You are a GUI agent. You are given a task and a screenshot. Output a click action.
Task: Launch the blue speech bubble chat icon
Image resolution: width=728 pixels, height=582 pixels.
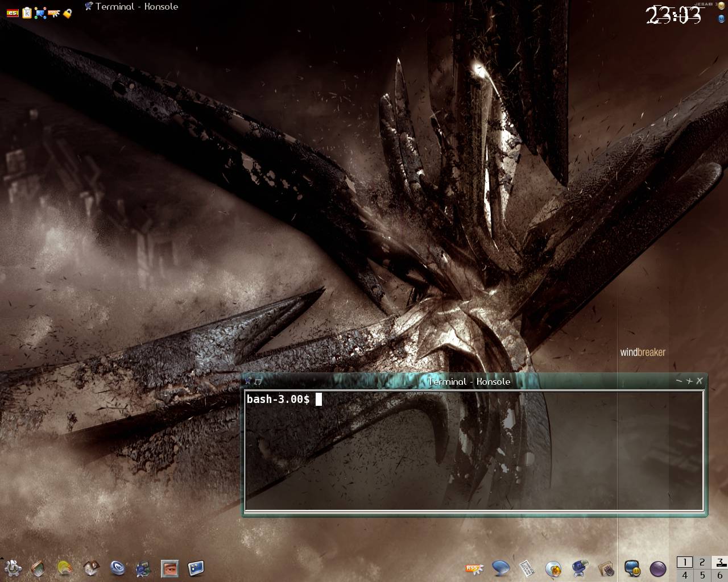(x=500, y=568)
